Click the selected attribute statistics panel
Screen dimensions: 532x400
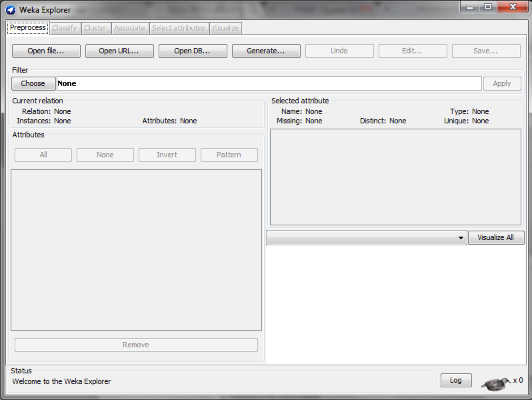pyautogui.click(x=395, y=177)
